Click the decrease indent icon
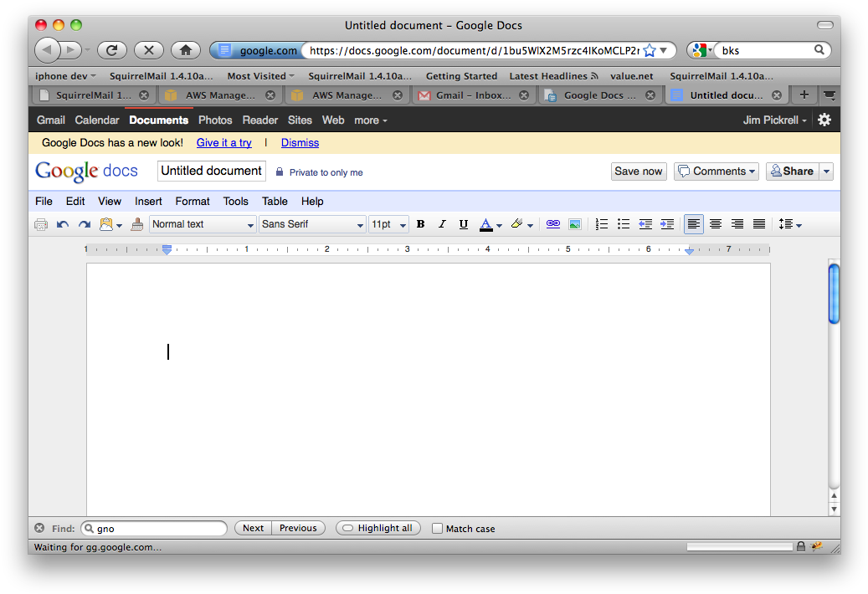The image size is (868, 594). (x=645, y=223)
